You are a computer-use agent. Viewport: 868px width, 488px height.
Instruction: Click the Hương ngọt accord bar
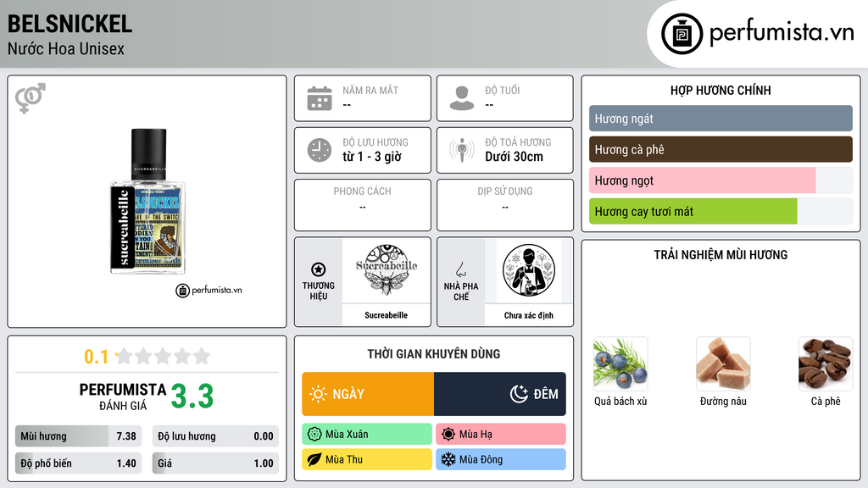coord(721,180)
